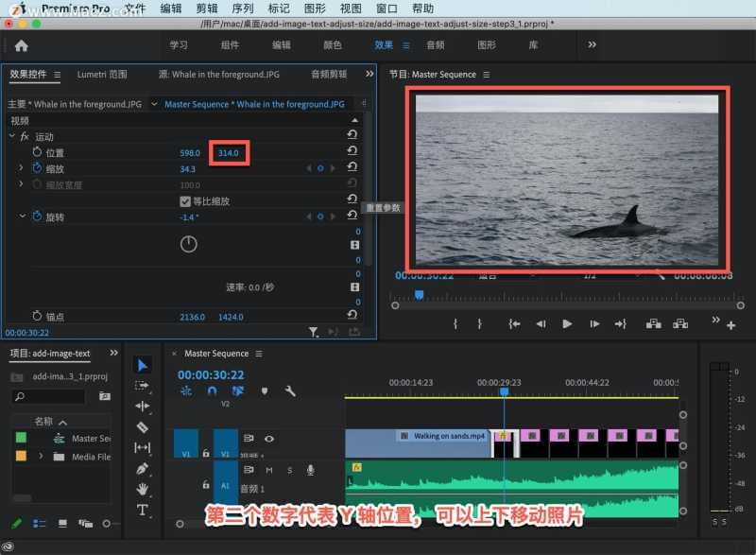Select the Razor tool in the toolbar
The height and width of the screenshot is (555, 756).
tap(143, 426)
